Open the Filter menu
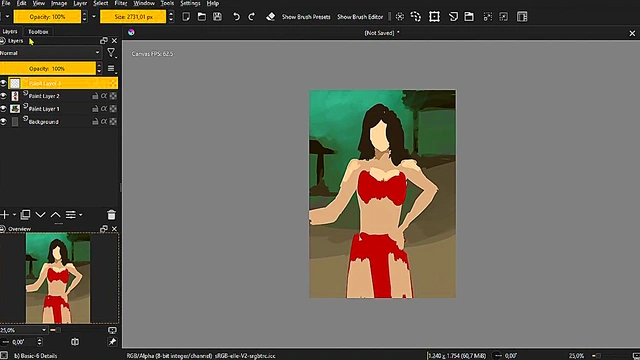 [x=121, y=3]
